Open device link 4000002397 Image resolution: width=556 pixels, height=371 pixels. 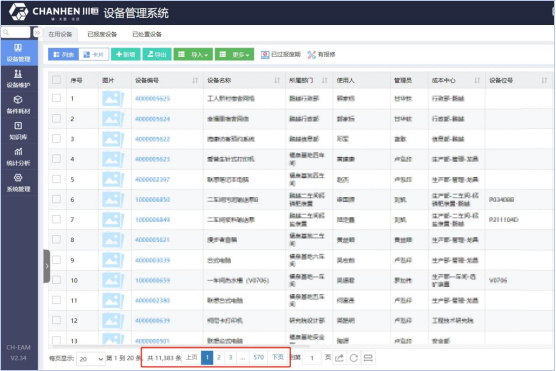pyautogui.click(x=152, y=179)
